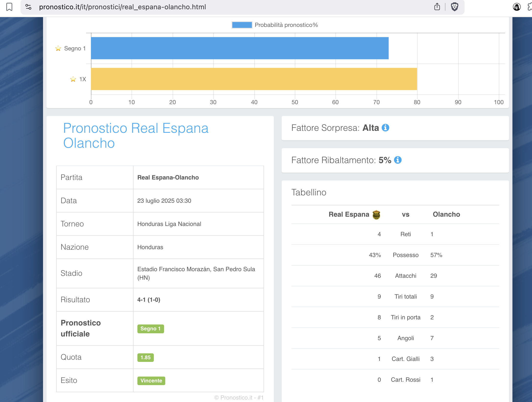
Task: Click the star icon next to 1X
Action: pyautogui.click(x=73, y=79)
